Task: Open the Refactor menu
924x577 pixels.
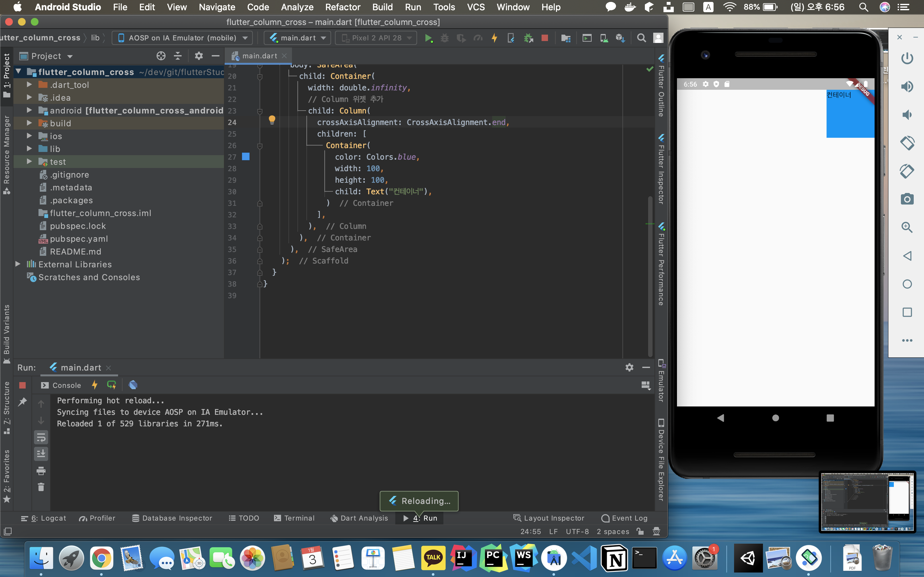Action: coord(343,7)
